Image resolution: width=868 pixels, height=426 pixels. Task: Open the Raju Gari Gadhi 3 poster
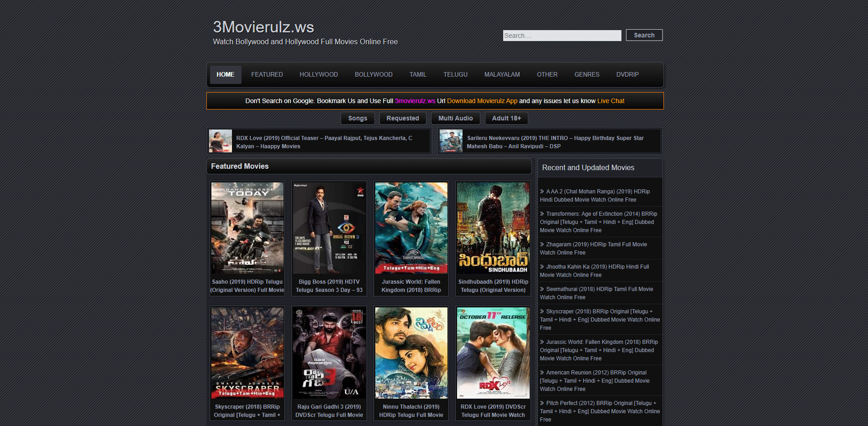(329, 353)
